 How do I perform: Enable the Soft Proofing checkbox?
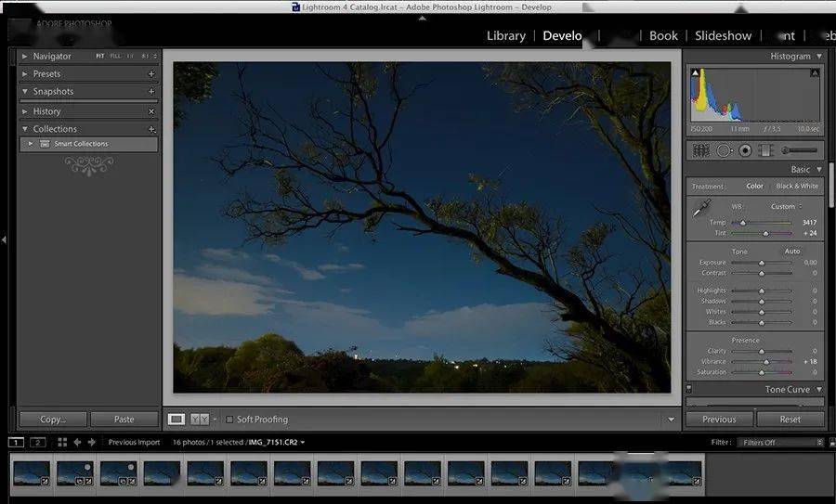point(229,420)
